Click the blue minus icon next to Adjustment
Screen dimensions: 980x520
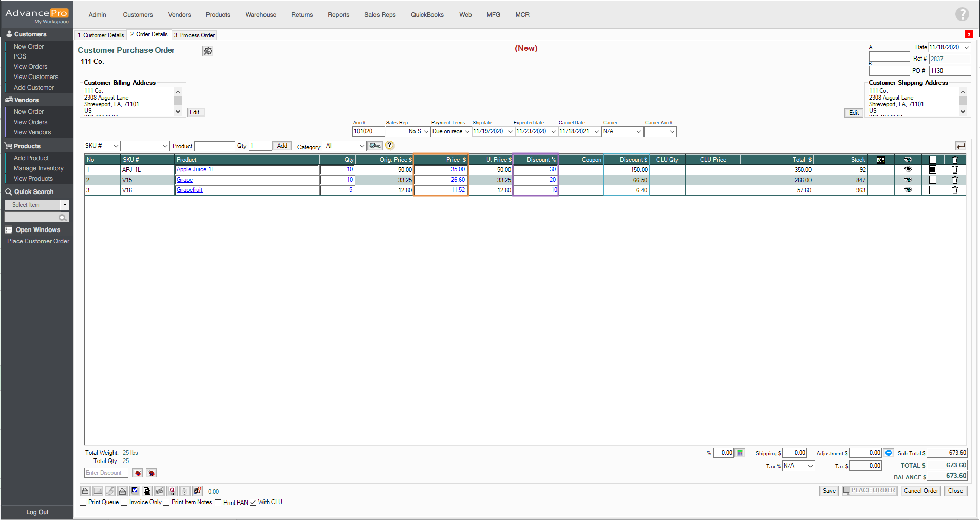pyautogui.click(x=889, y=453)
